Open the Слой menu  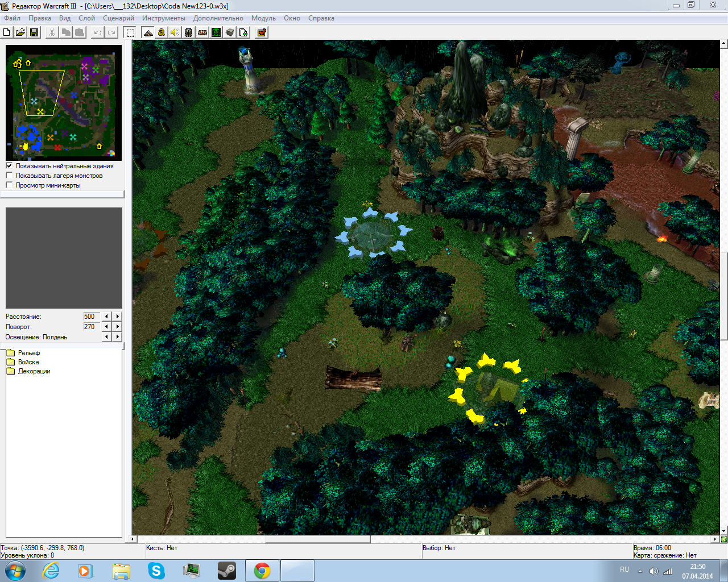tap(86, 18)
